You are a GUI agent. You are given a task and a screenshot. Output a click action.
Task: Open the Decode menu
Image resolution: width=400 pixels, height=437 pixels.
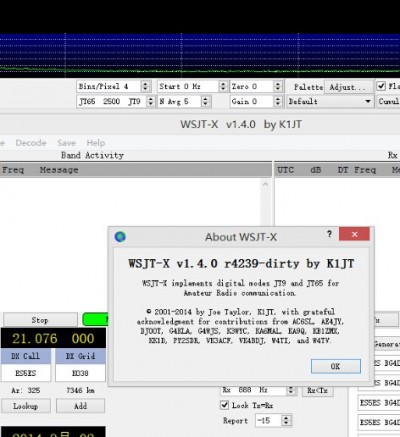[31, 143]
